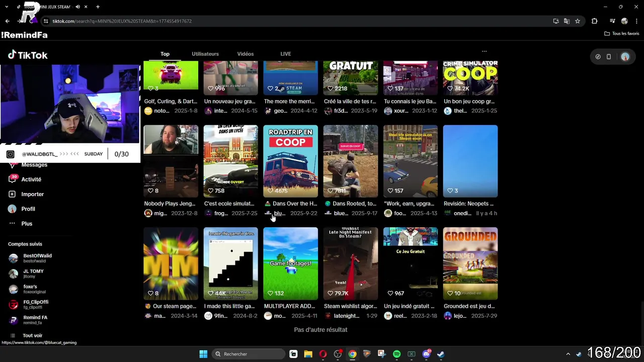Open the BestOfWalid followed account
The width and height of the screenshot is (644, 362).
[x=31, y=258]
